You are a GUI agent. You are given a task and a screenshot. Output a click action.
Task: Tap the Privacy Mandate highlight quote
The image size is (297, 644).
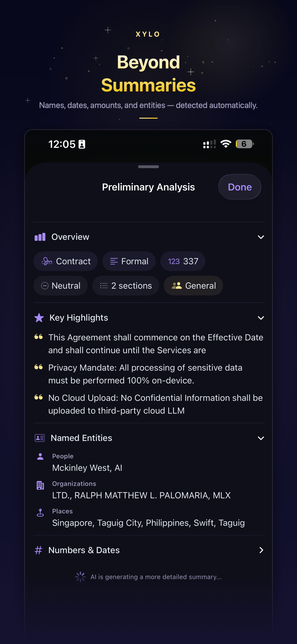tap(145, 374)
